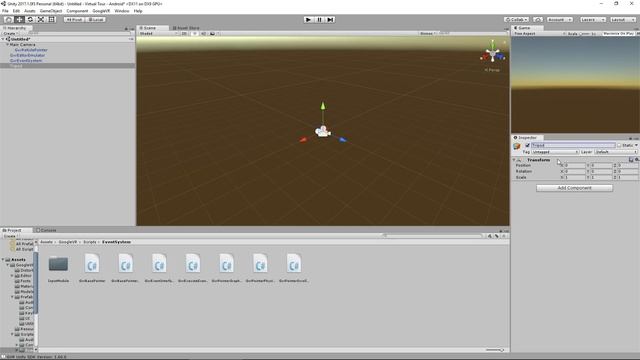Open the Gizmos dropdown in Scene view
The image size is (640, 360).
428,33
